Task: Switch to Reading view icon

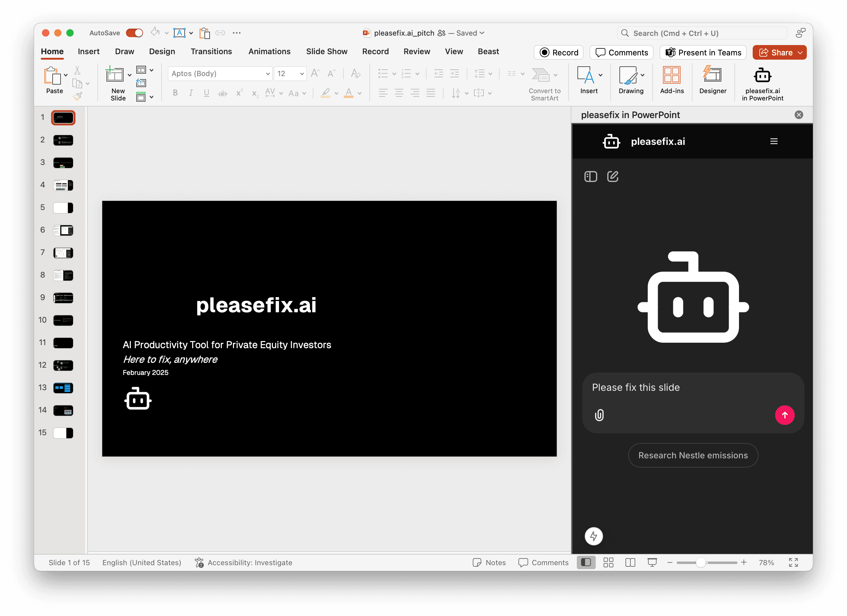Action: pyautogui.click(x=630, y=562)
